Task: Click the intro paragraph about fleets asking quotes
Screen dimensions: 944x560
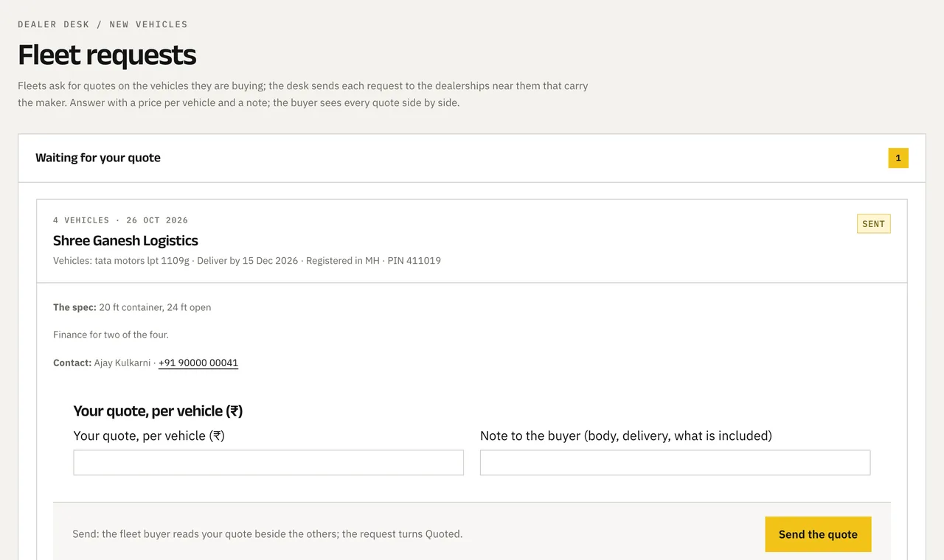Action: [x=303, y=94]
